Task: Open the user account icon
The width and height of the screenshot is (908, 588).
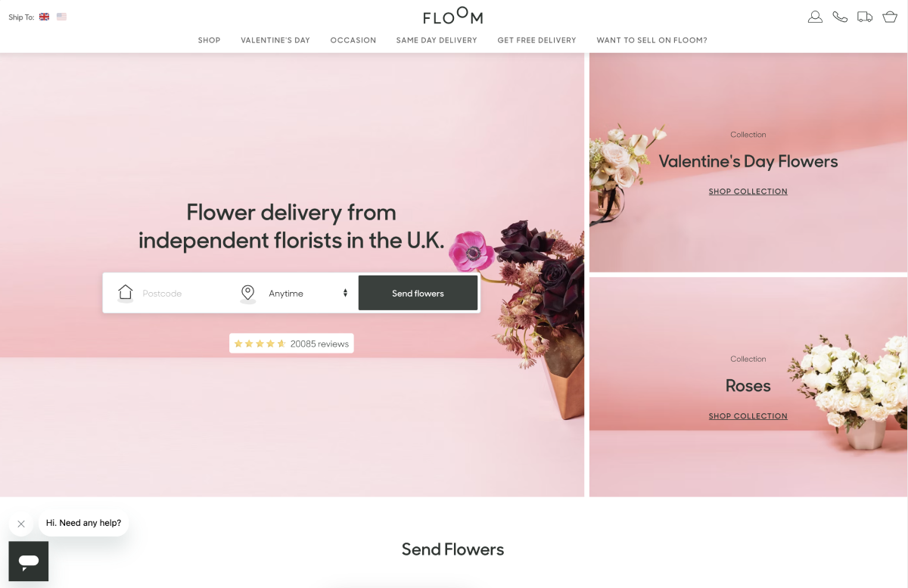Action: click(815, 17)
